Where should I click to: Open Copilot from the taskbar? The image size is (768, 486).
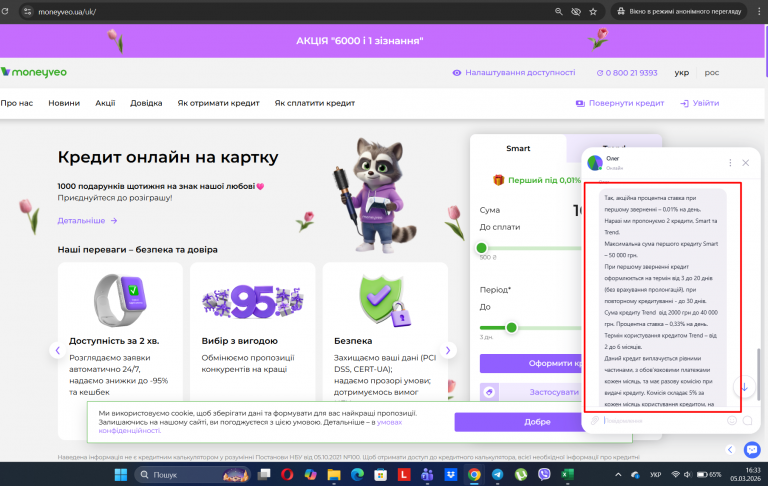coord(311,474)
